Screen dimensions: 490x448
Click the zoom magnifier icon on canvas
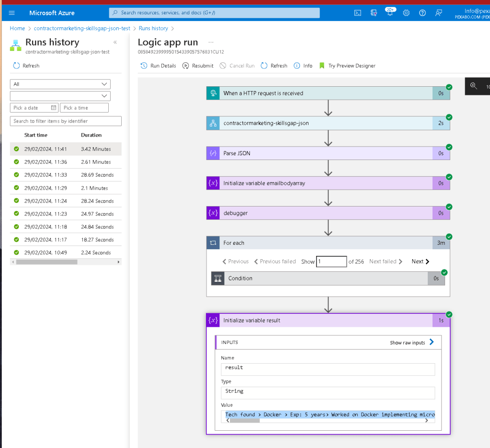tap(473, 86)
